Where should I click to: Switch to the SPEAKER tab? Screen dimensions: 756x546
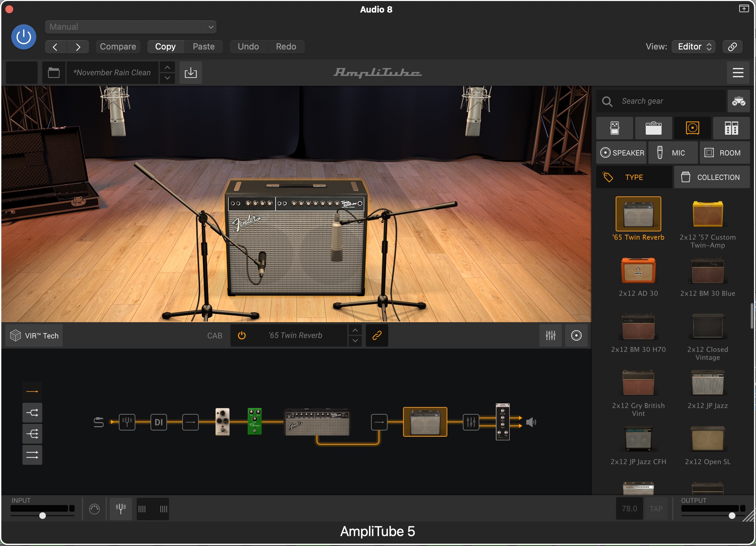pyautogui.click(x=621, y=153)
